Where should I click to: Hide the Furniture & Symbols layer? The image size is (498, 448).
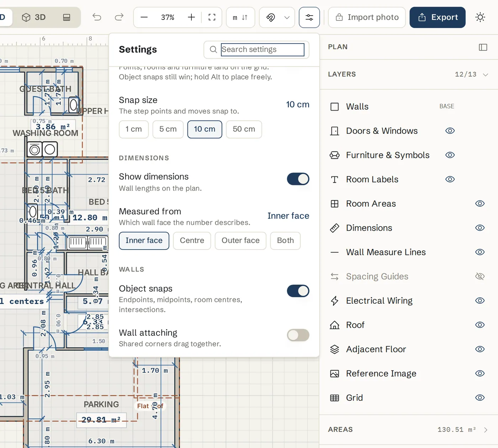(x=450, y=155)
